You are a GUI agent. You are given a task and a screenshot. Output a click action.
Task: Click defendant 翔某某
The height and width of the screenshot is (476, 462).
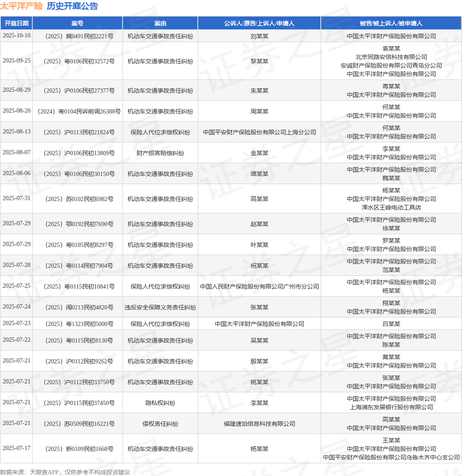(x=391, y=303)
